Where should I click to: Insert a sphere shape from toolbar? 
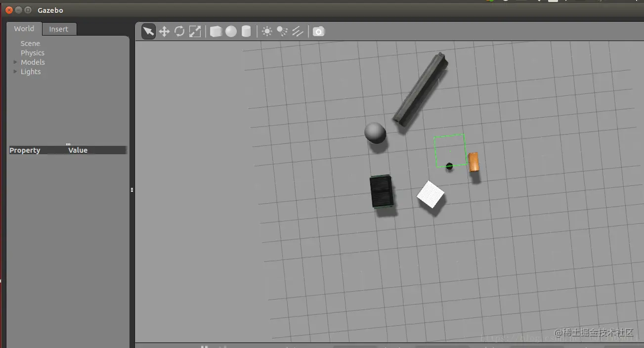pyautogui.click(x=231, y=32)
